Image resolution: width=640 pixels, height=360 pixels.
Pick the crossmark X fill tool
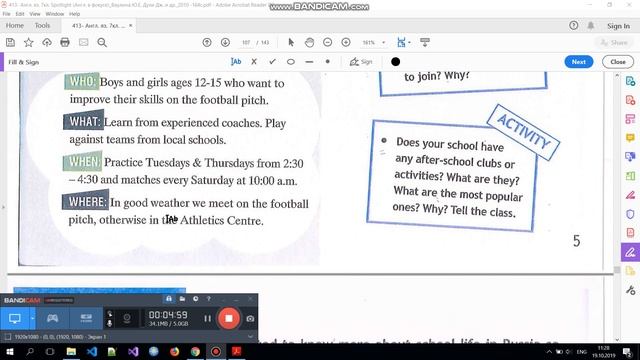(x=254, y=62)
